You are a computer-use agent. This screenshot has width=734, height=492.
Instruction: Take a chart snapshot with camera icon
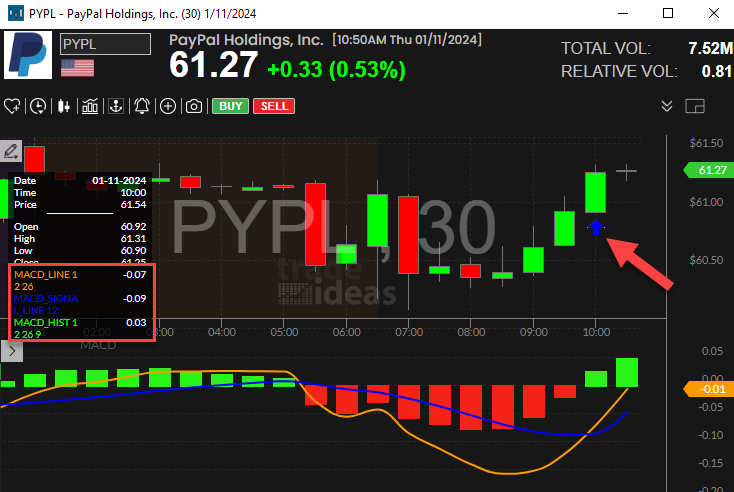point(194,106)
